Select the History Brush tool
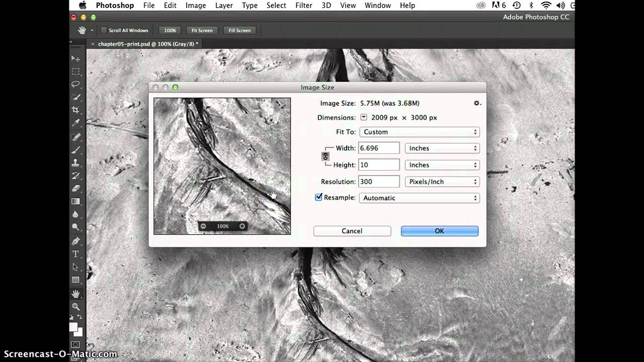Viewport: 644px width, 362px height. pyautogui.click(x=76, y=175)
